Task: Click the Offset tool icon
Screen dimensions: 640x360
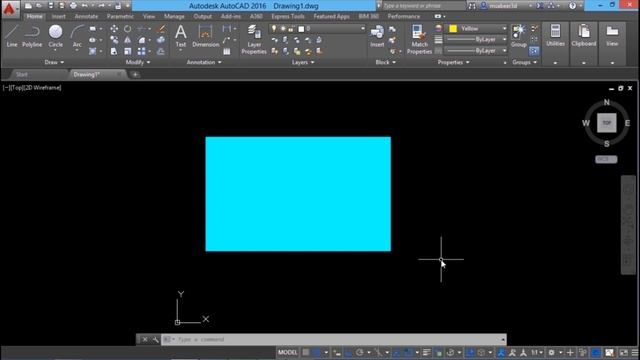Action: tap(161, 51)
